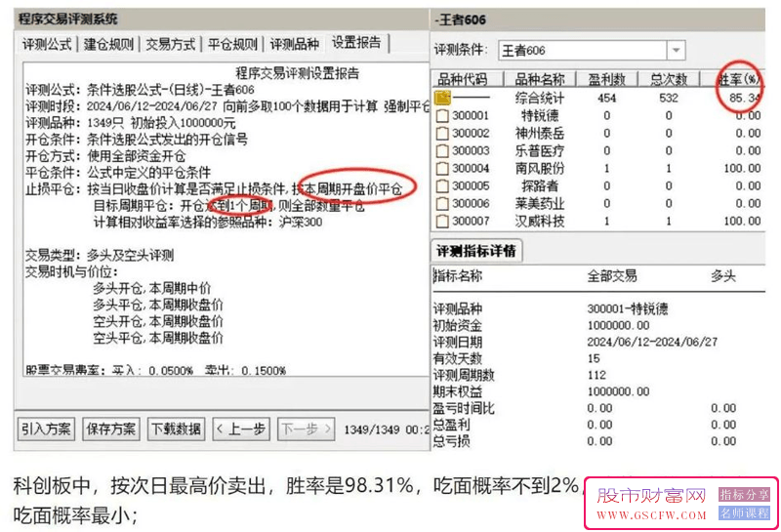The width and height of the screenshot is (781, 532).
Task: Select the 特锐德 stock name
Action: click(x=540, y=115)
